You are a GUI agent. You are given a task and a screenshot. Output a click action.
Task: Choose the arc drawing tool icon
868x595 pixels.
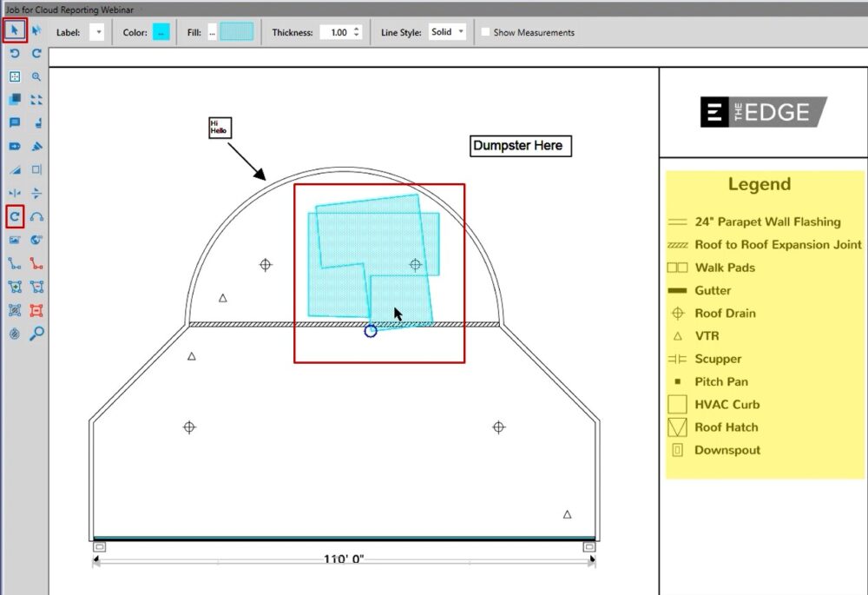point(36,216)
